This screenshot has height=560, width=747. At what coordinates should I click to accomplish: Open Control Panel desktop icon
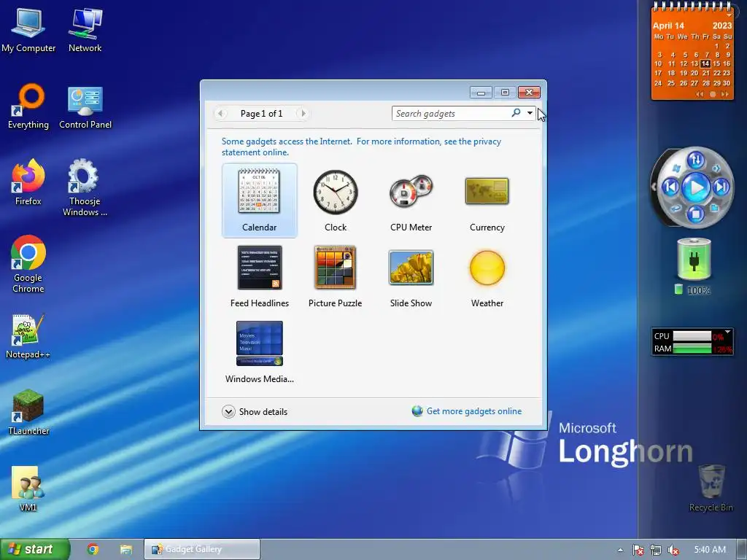tap(85, 106)
